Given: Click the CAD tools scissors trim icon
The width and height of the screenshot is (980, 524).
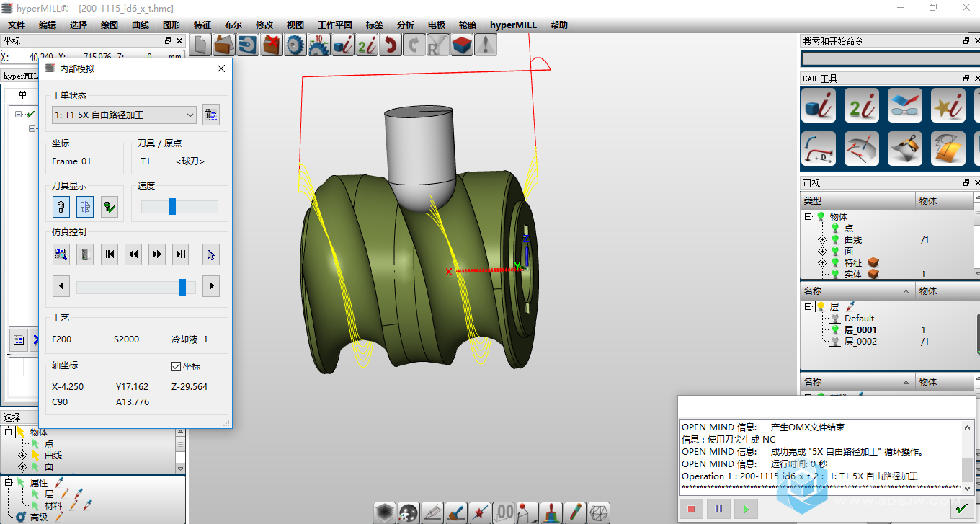Looking at the screenshot, I should [x=905, y=148].
